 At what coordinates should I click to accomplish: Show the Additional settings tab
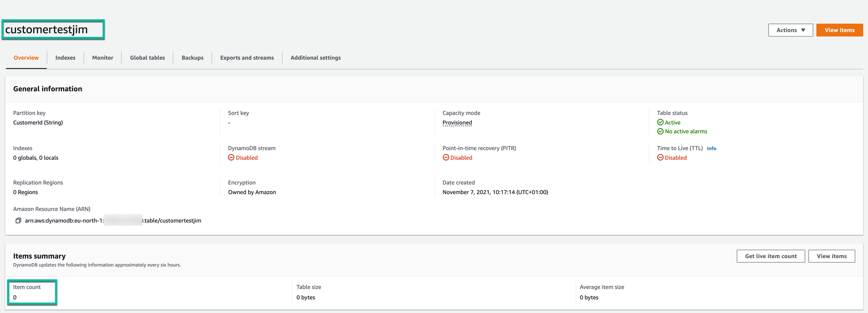(316, 58)
